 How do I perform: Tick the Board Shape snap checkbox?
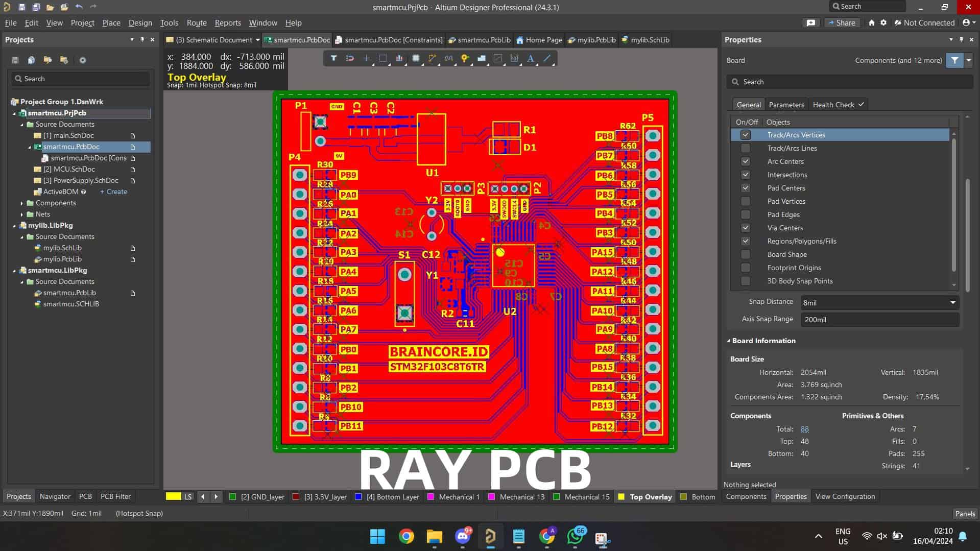pos(746,254)
